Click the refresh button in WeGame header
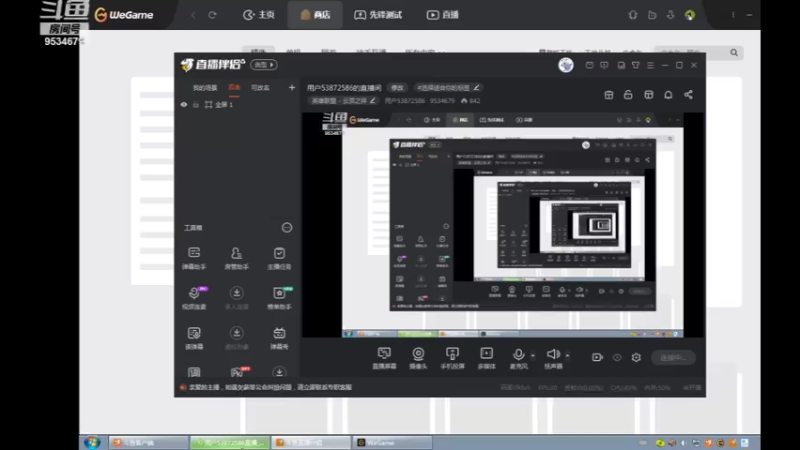The height and width of the screenshot is (450, 800). tap(212, 15)
